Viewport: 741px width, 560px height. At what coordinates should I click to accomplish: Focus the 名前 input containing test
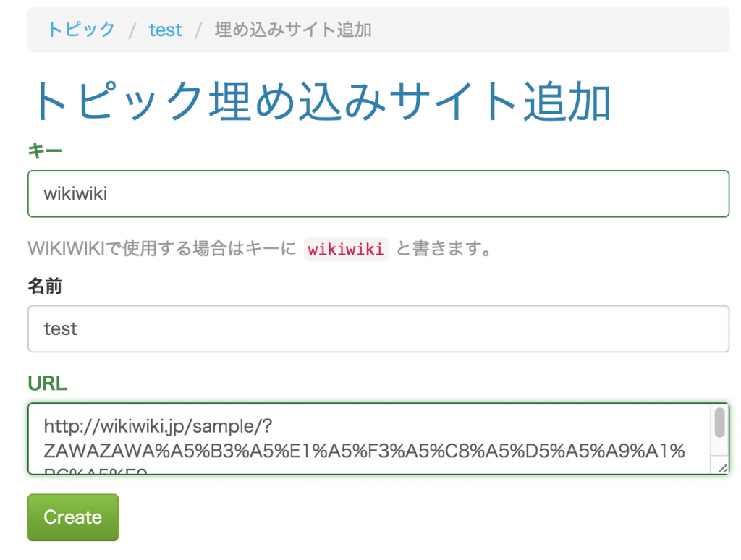click(362, 328)
